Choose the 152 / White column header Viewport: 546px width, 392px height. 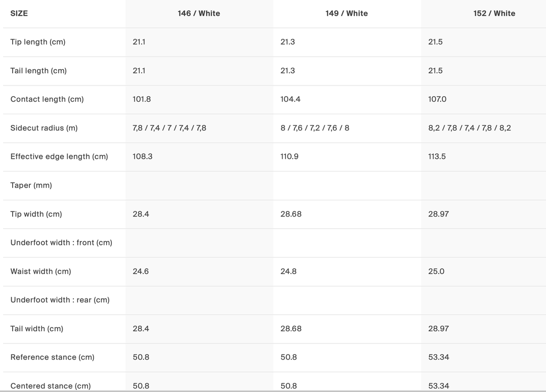pos(494,14)
